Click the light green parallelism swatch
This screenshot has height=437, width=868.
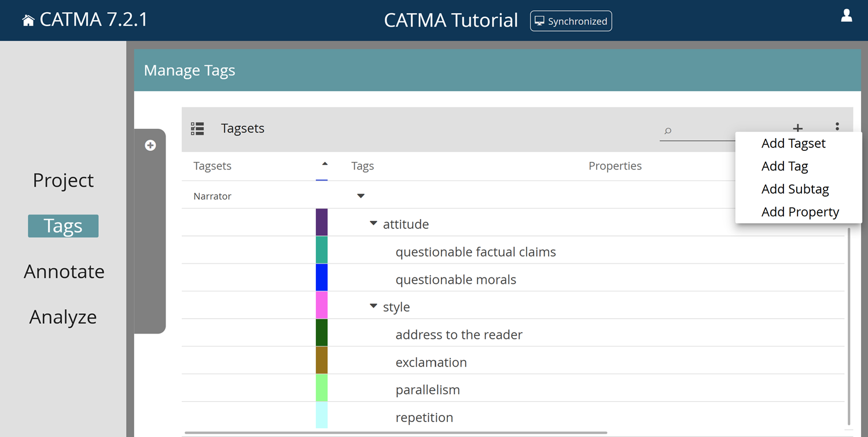[322, 388]
